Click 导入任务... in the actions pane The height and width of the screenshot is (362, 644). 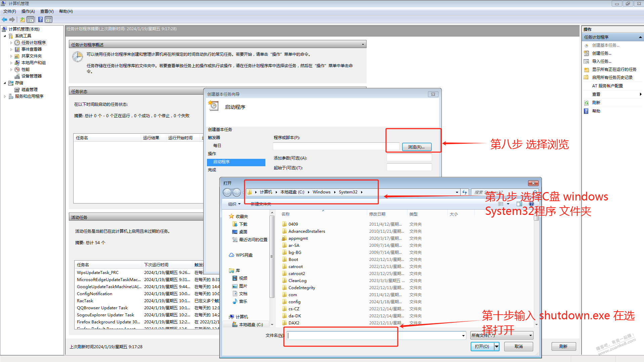pyautogui.click(x=602, y=61)
